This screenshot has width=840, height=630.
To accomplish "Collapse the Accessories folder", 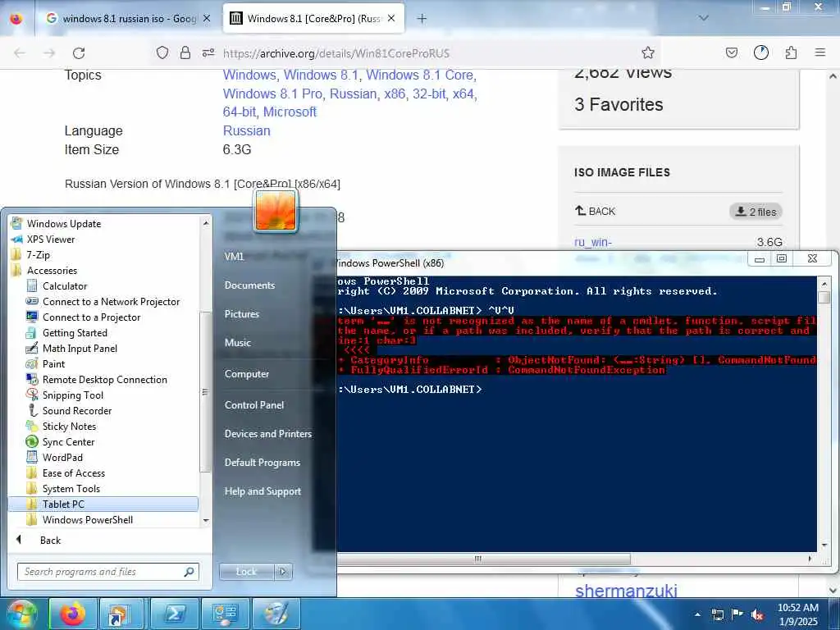I will [52, 270].
